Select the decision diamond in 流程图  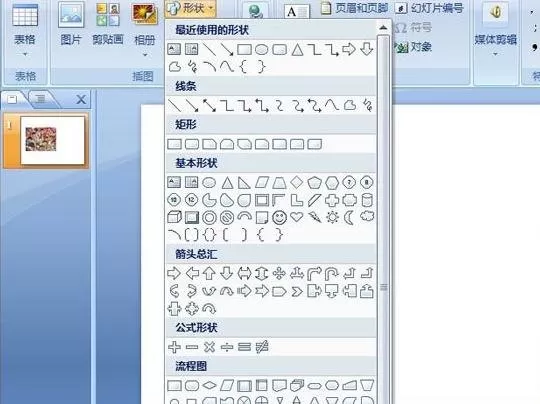click(209, 385)
